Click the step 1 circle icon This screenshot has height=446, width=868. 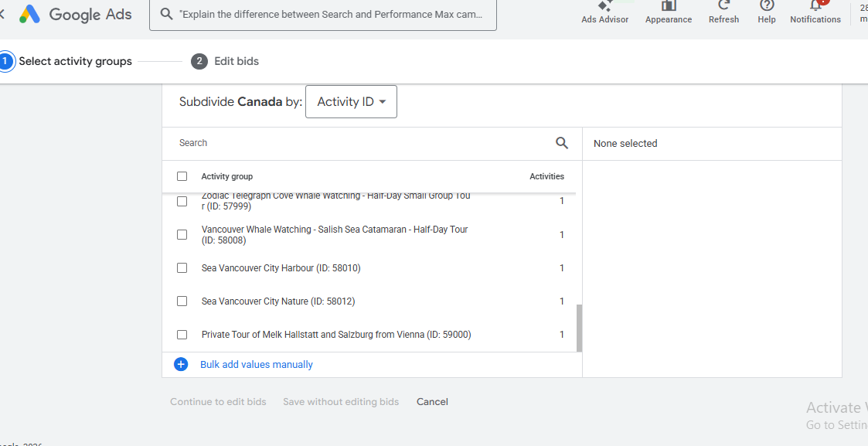click(5, 61)
